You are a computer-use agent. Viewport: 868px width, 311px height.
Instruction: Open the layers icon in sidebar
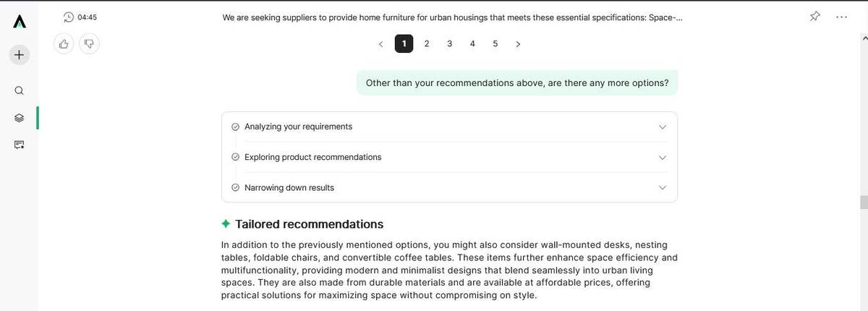coord(20,118)
